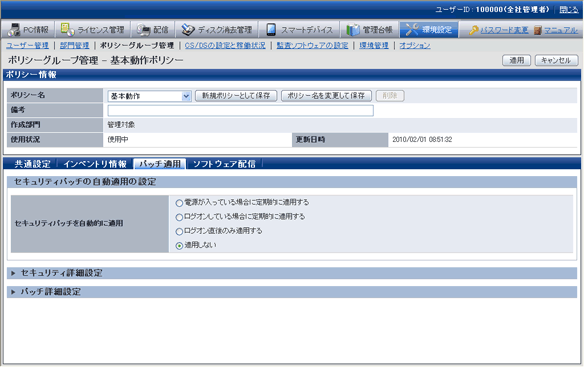Select 電源が入っている場合に定期的に適用する radio option
The width and height of the screenshot is (584, 367).
coord(179,203)
